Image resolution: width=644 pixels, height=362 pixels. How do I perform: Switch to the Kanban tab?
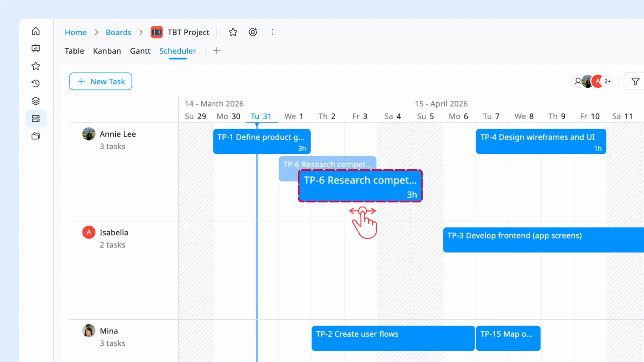pos(107,51)
